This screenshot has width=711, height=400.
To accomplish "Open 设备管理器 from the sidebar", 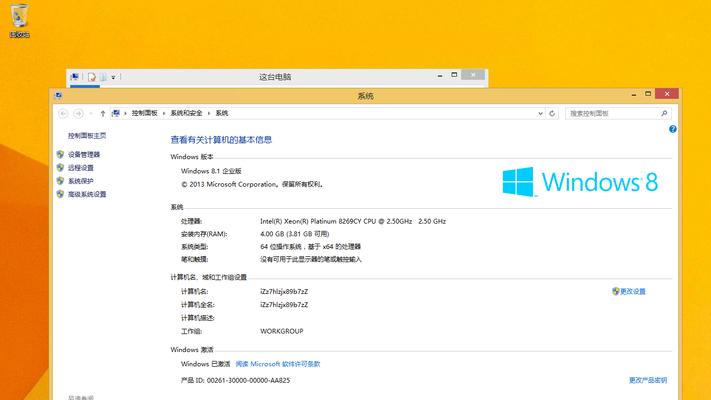I will coord(84,155).
